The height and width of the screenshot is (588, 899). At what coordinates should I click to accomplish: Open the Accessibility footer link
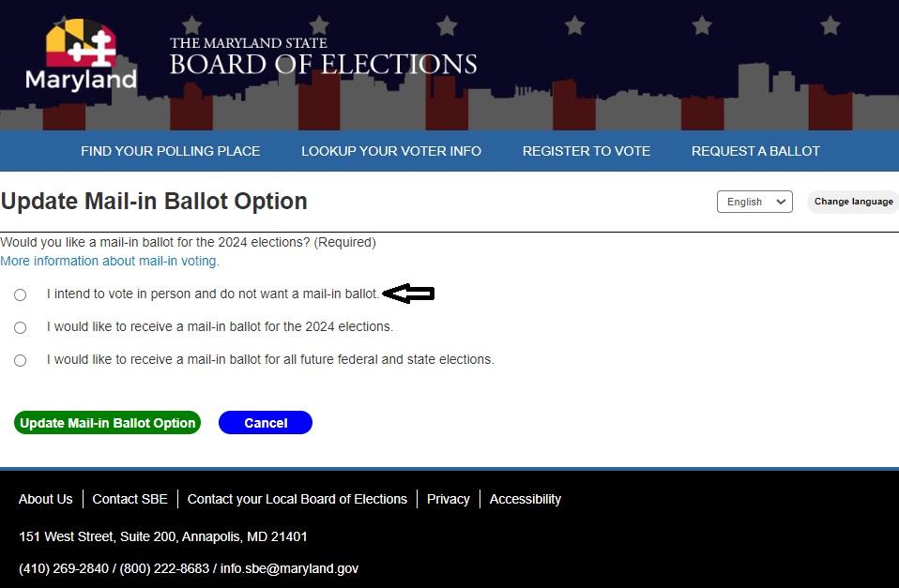click(x=526, y=499)
